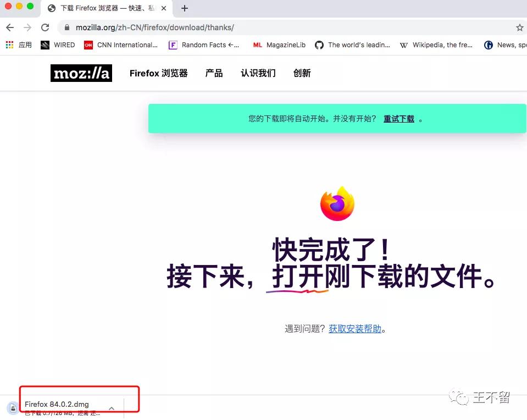Click the padlock site security icon
The height and width of the screenshot is (420, 527).
pyautogui.click(x=67, y=27)
